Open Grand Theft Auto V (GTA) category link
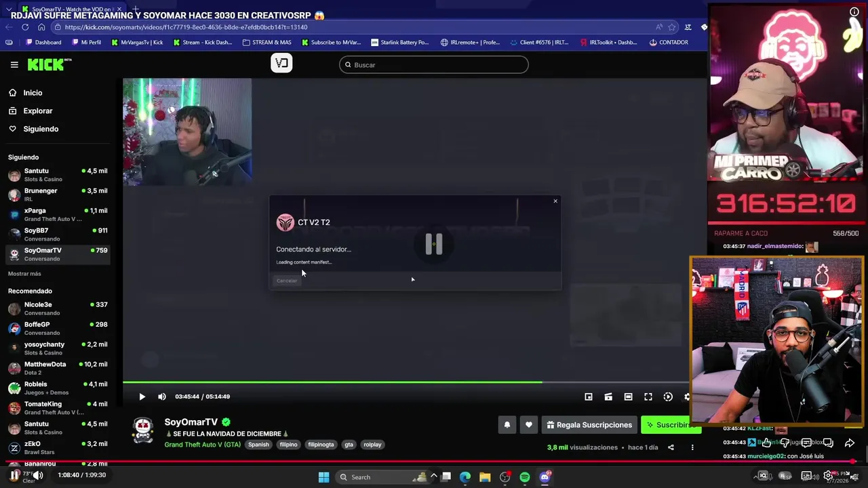The height and width of the screenshot is (488, 868). click(202, 445)
